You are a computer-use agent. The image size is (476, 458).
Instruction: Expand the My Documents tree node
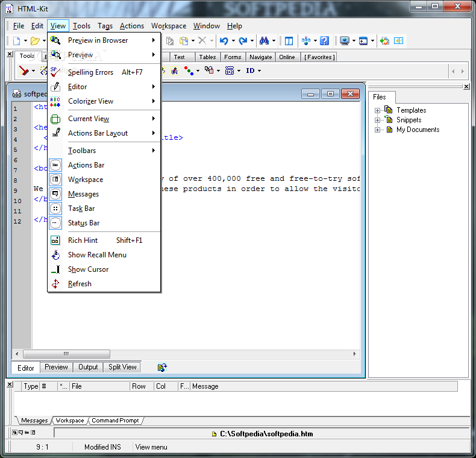(x=377, y=130)
